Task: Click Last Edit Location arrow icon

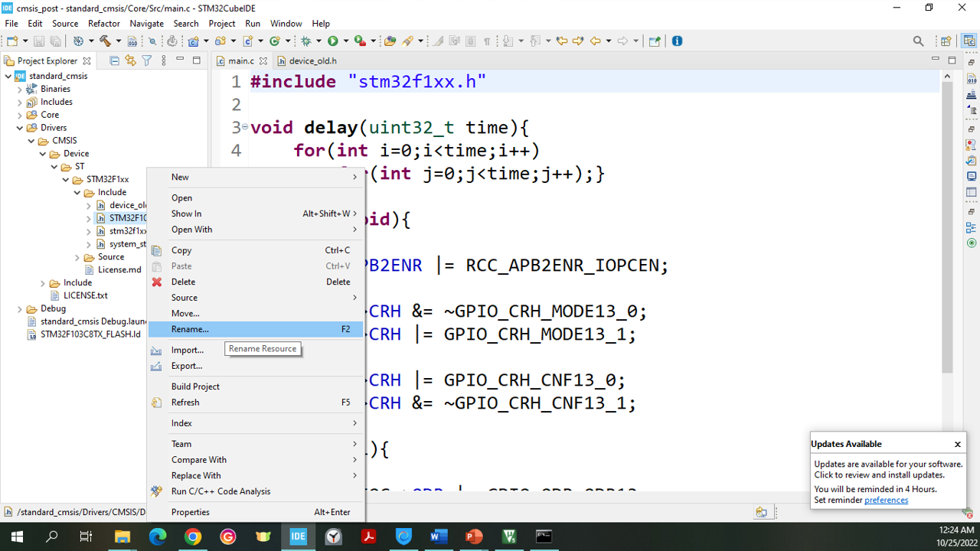Action: coord(561,41)
